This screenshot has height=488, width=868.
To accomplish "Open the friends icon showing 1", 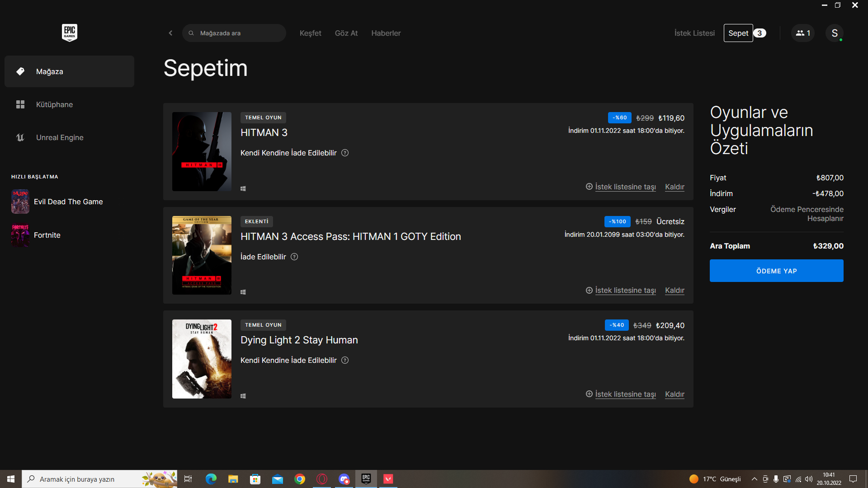I will (x=803, y=33).
